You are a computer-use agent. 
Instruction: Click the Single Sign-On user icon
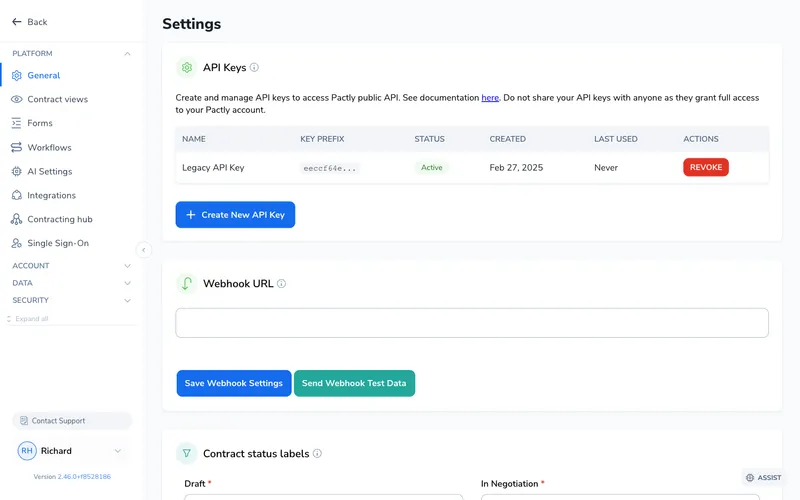coord(16,243)
